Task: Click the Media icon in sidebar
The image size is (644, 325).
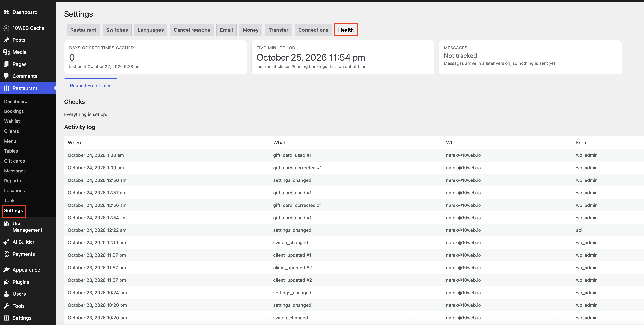Action: point(6,52)
